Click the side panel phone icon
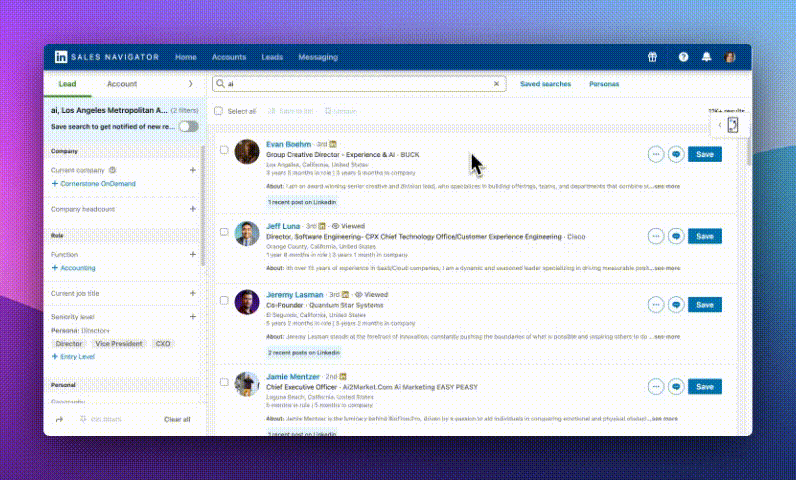Screen dimensions: 796x480 pyautogui.click(x=733, y=125)
